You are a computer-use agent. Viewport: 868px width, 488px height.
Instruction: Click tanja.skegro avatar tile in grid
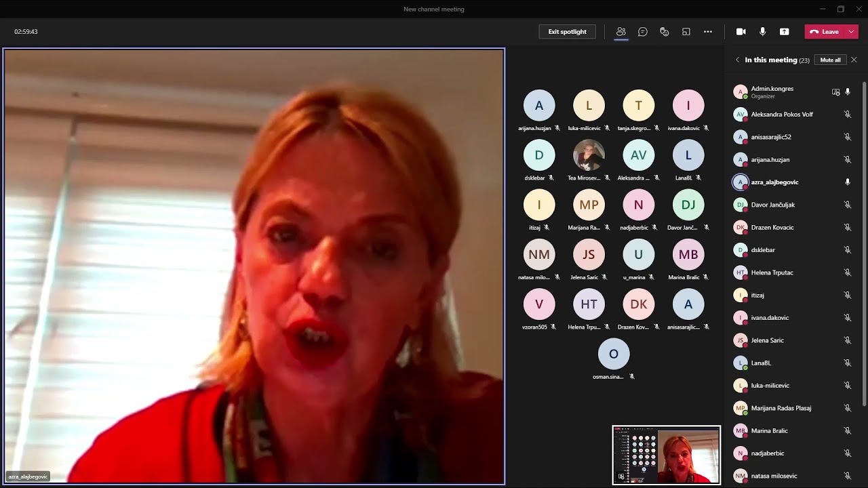(x=638, y=106)
